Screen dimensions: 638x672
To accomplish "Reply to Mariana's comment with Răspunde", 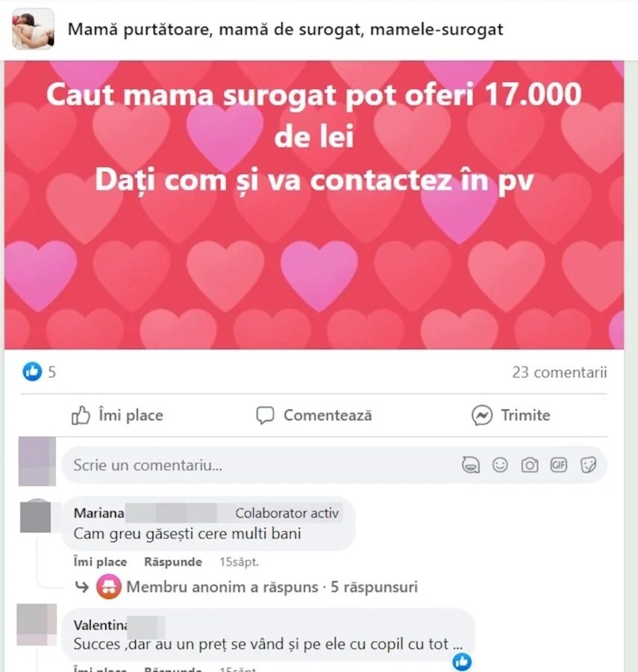I will pos(173,561).
